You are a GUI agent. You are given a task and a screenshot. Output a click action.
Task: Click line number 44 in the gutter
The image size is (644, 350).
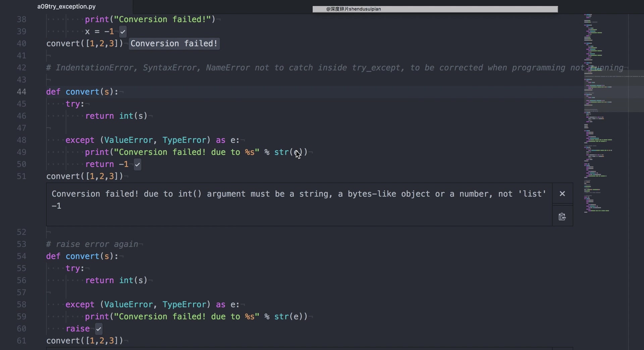click(x=21, y=92)
